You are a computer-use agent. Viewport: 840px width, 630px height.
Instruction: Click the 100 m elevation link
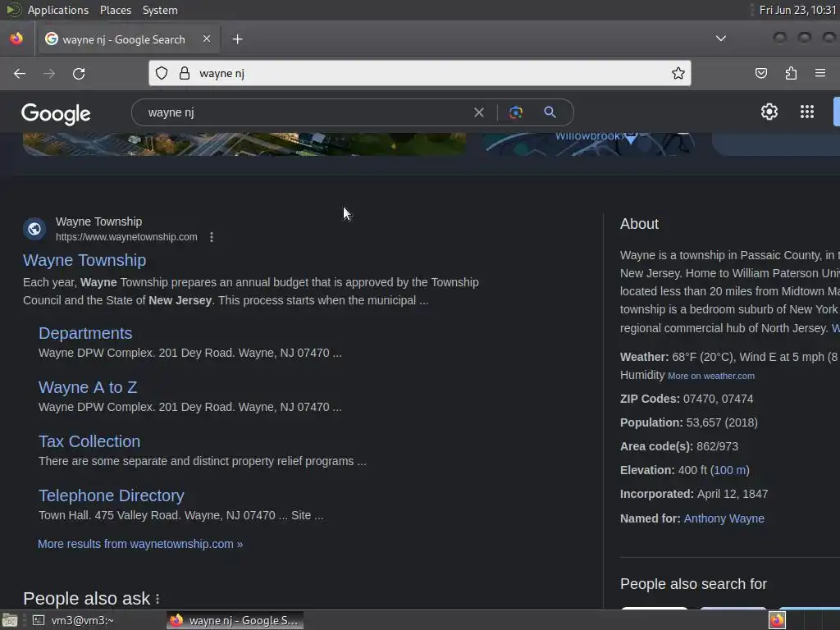tap(729, 470)
